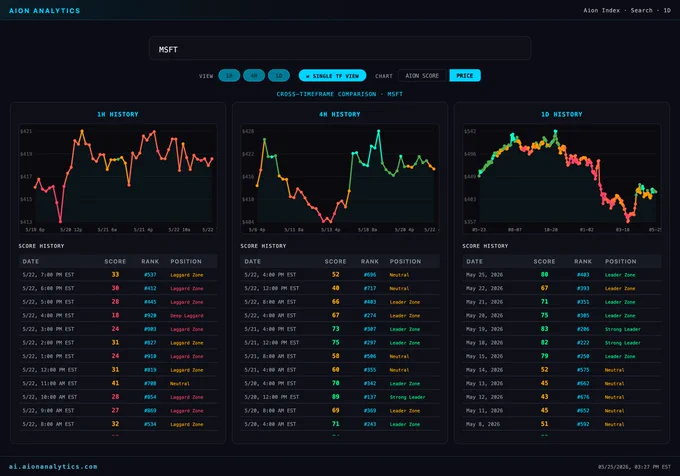680x476 pixels.
Task: Open the ai.aionanalytics.com footer link
Action: pos(53,466)
